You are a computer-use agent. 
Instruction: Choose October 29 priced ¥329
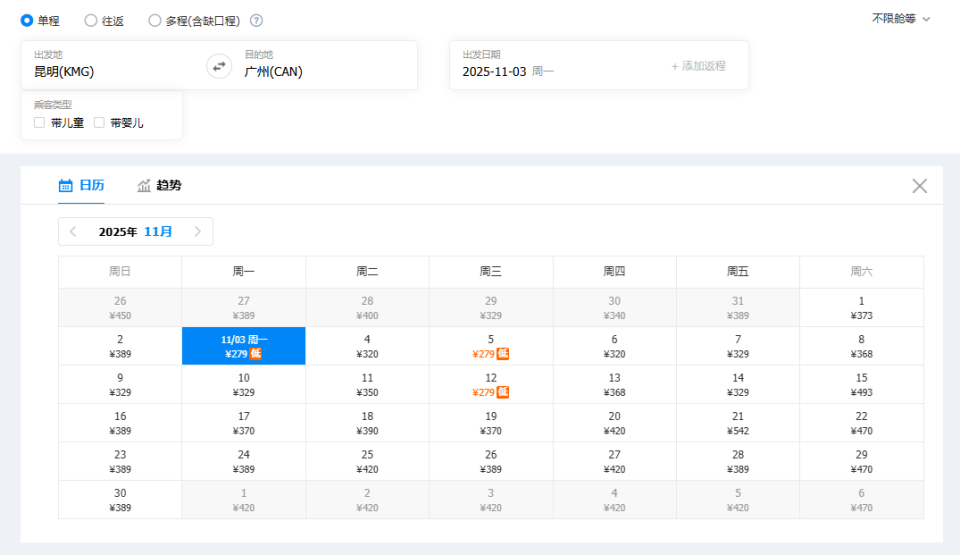(x=491, y=308)
